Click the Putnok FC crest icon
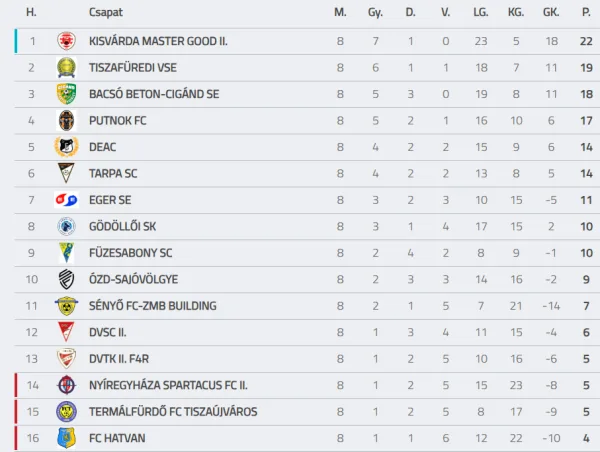 pos(66,121)
